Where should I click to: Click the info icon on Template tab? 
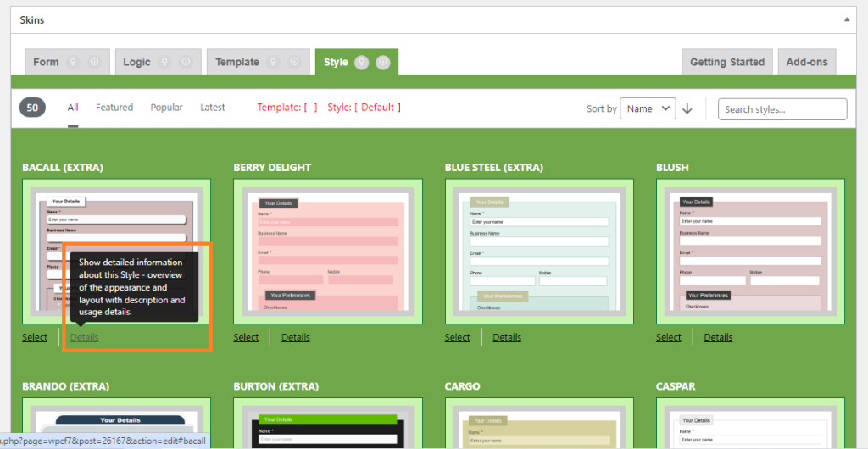click(x=293, y=62)
